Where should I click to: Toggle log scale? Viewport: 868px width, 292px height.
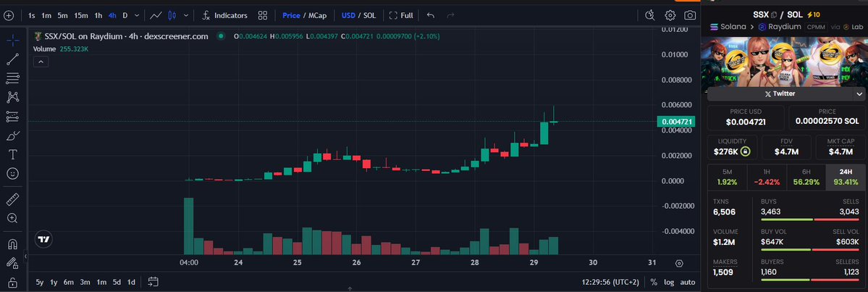click(x=669, y=282)
